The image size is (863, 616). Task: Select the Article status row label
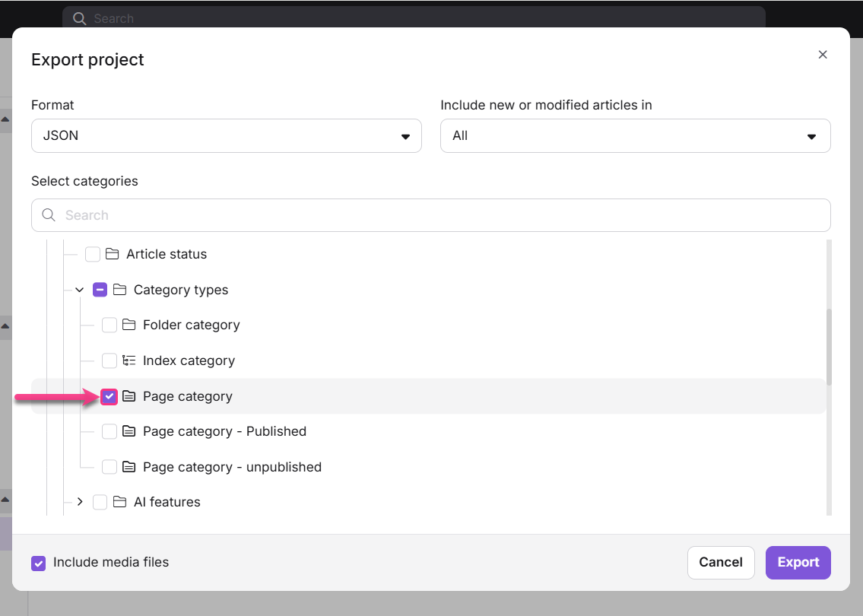167,254
